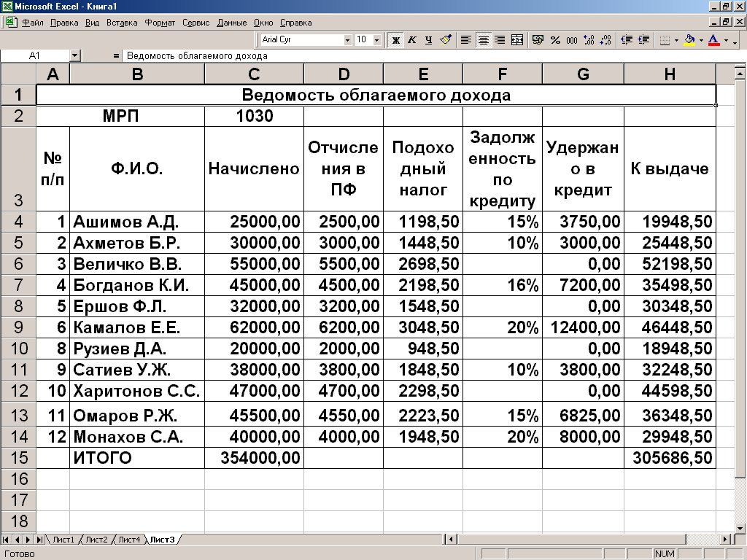Image resolution: width=747 pixels, height=560 pixels.
Task: Click Merge and Center icon
Action: coord(517,40)
